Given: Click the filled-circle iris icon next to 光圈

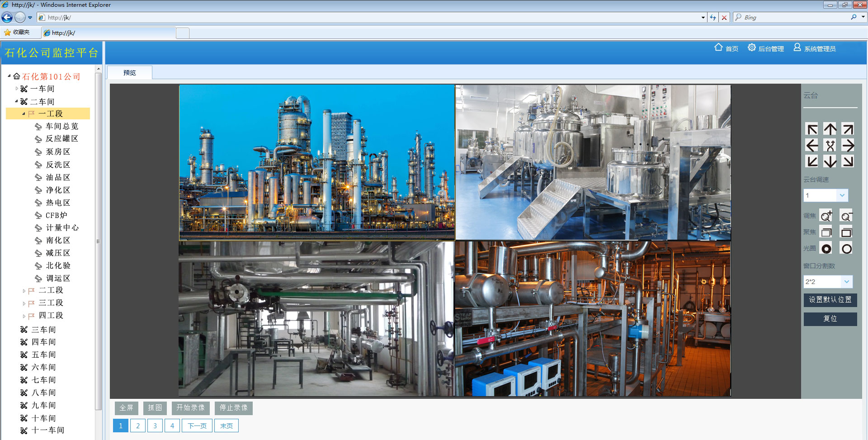Looking at the screenshot, I should coord(826,249).
